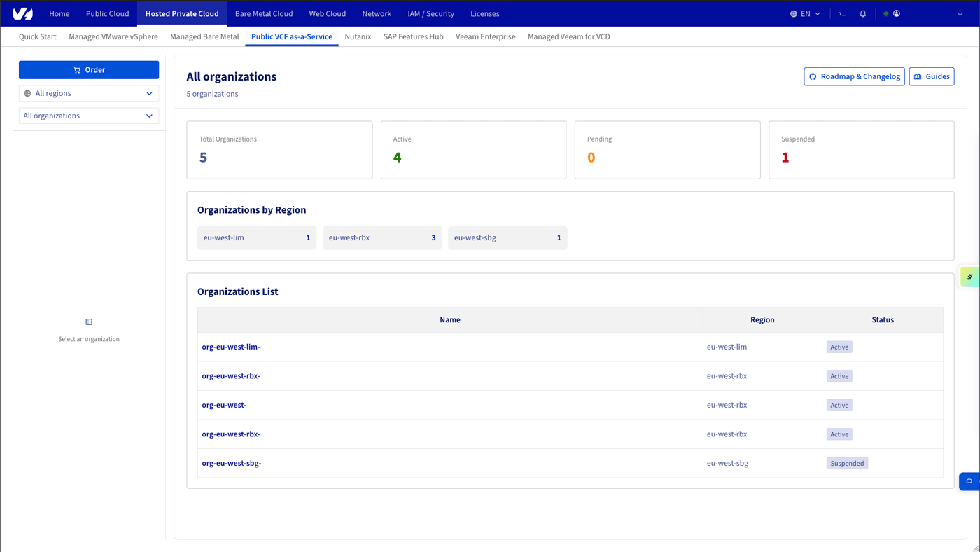Open the All organizations dropdown
980x552 pixels.
(89, 116)
